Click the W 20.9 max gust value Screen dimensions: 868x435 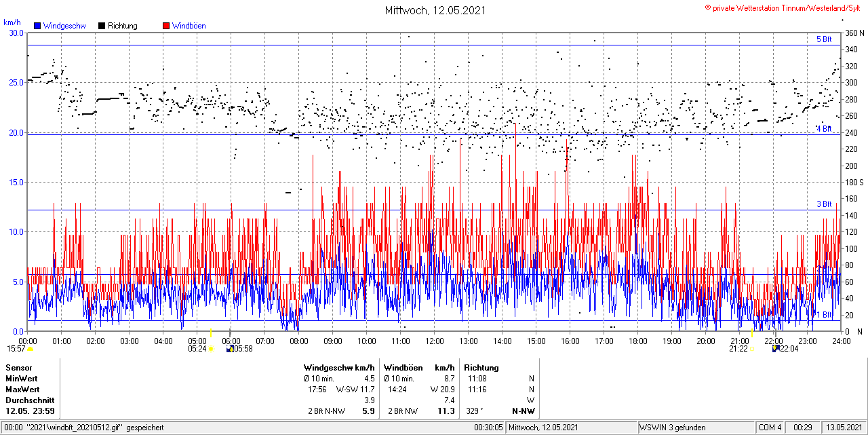tap(442, 390)
